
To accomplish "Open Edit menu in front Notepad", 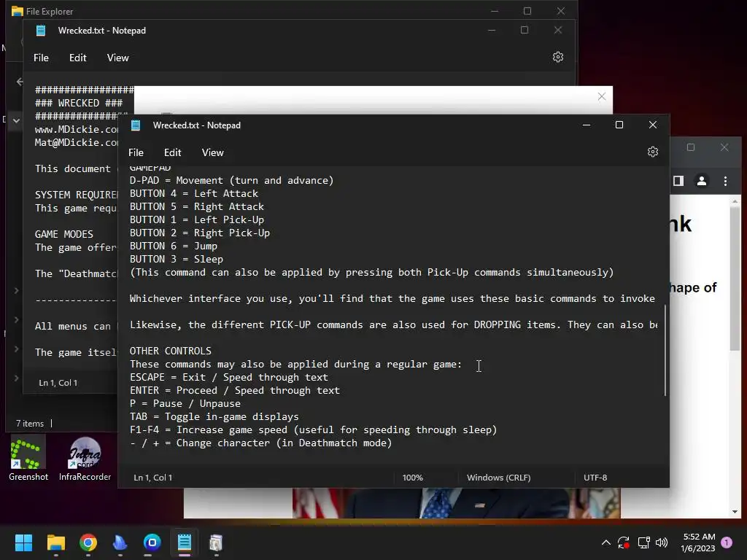I will point(172,152).
